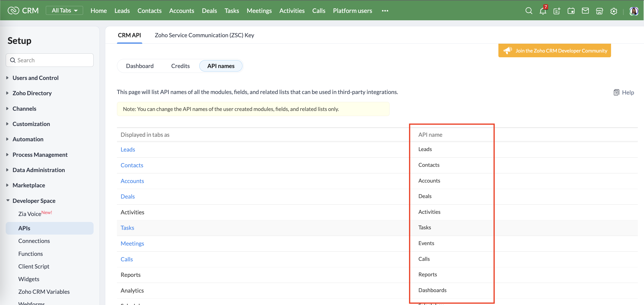Screen dimensions: 644x305
Task: Click the Dashboards API name cell
Action: 432,290
